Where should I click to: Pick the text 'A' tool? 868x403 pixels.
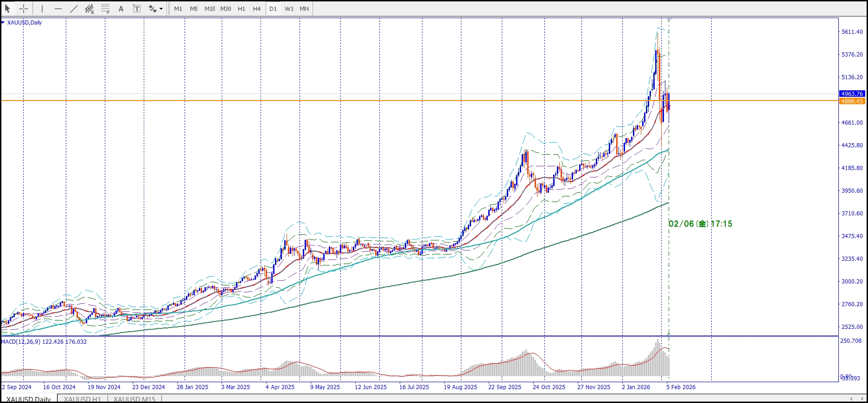pyautogui.click(x=121, y=9)
